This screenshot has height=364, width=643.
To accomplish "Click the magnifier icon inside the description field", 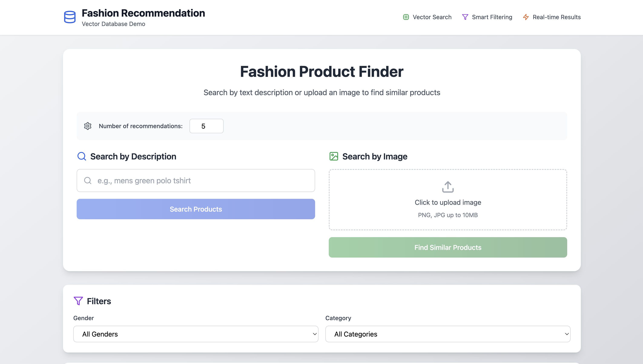I will click(x=88, y=181).
